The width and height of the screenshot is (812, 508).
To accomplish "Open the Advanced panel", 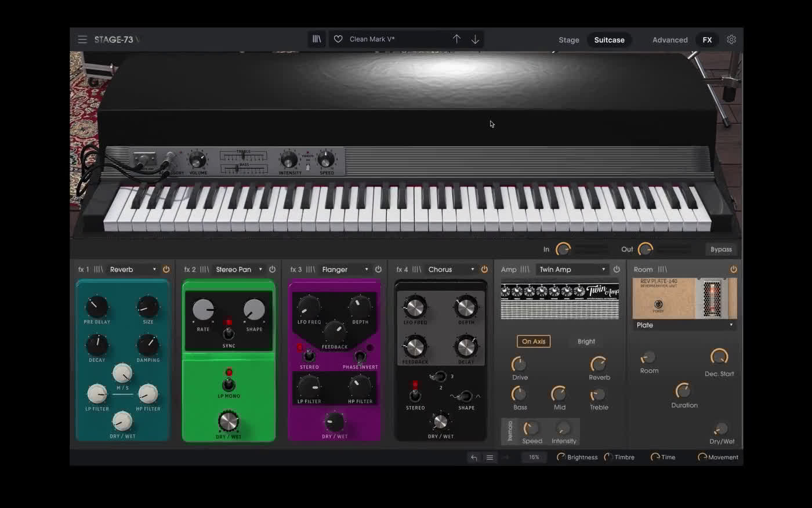I will point(670,40).
